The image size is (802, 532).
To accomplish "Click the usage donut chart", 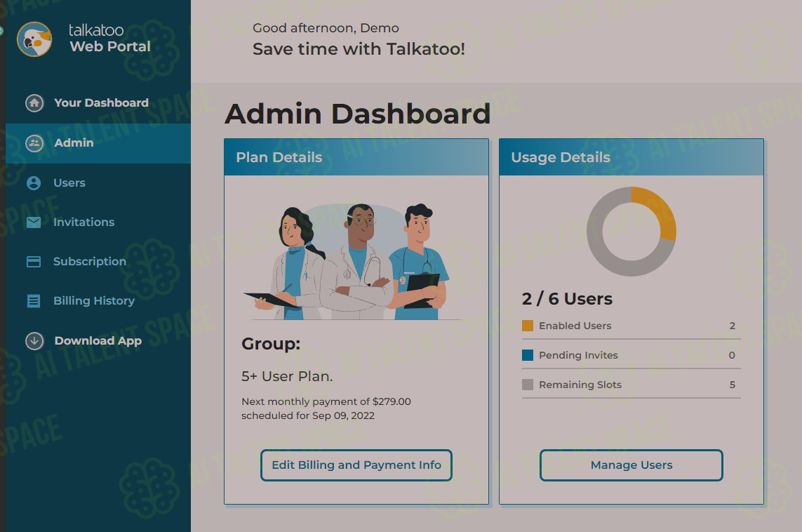I will click(631, 231).
